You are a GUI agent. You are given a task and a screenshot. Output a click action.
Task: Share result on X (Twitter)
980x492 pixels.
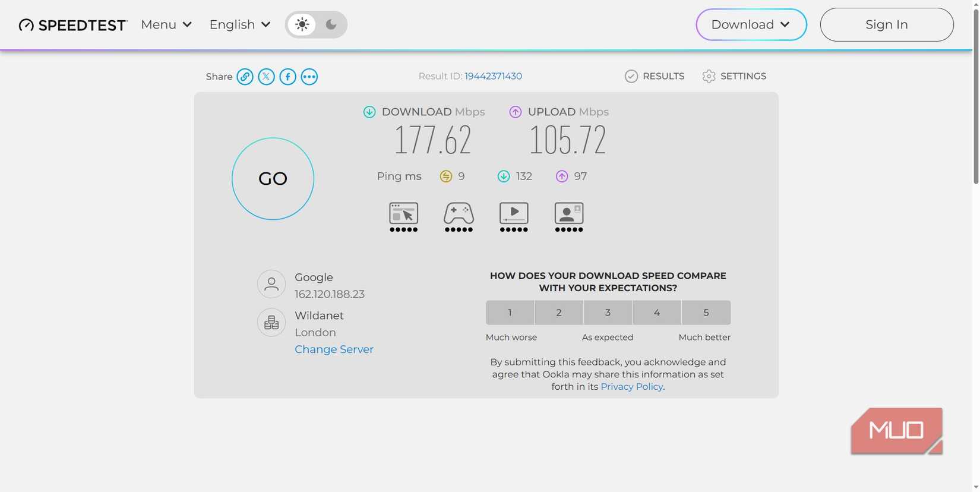pyautogui.click(x=266, y=77)
